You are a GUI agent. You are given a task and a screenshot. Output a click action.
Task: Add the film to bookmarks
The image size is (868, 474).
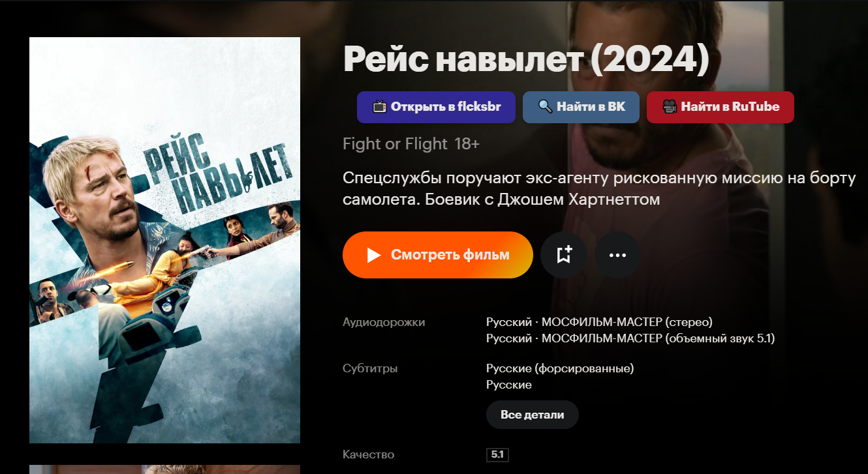tap(564, 255)
